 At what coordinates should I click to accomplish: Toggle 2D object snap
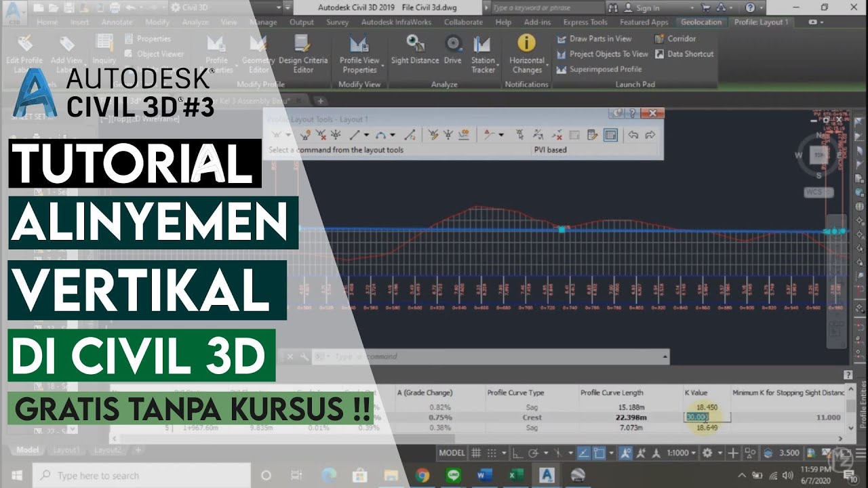[x=599, y=453]
